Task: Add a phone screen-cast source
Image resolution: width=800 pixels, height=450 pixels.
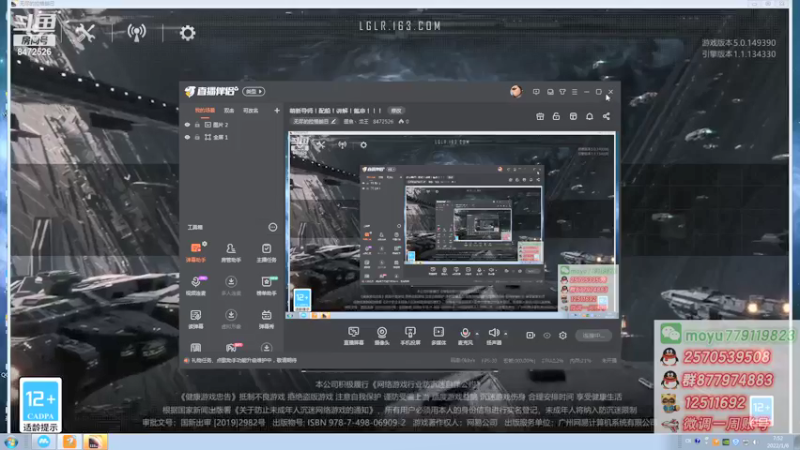Action: [410, 336]
